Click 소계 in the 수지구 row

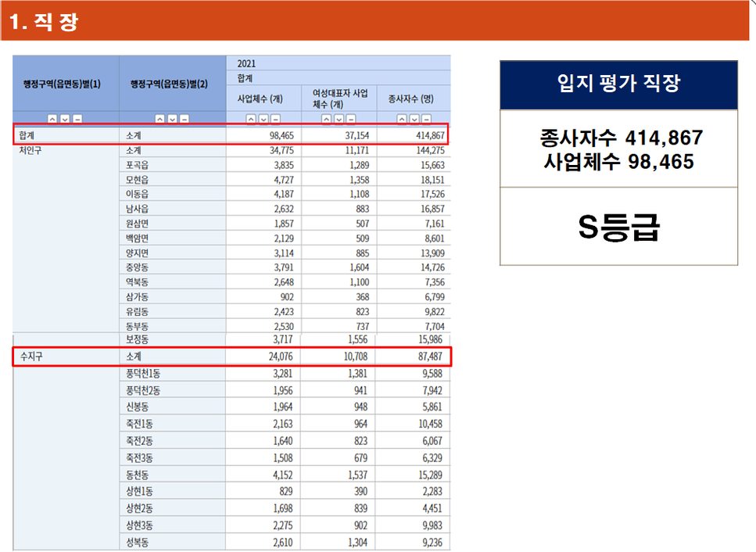pos(134,357)
